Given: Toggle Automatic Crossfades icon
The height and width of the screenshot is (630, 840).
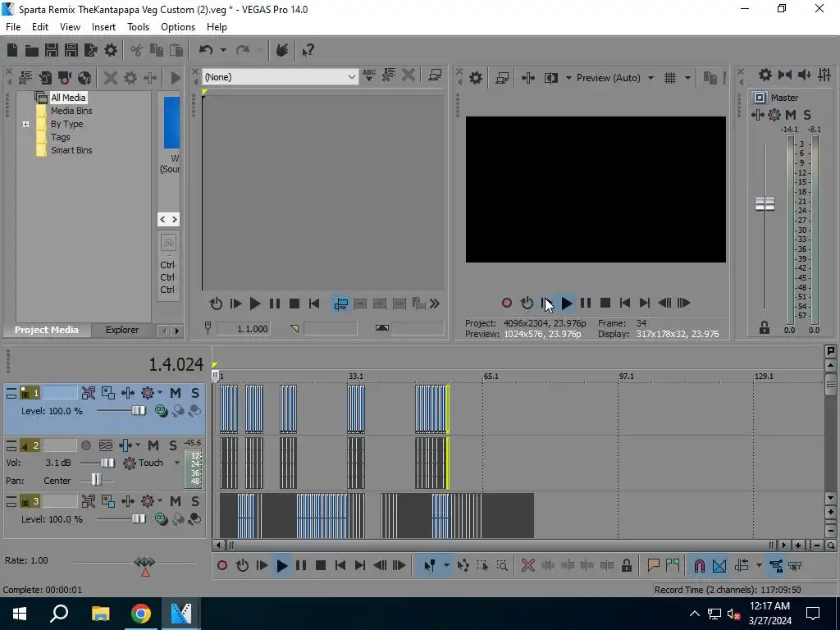Looking at the screenshot, I should point(719,566).
